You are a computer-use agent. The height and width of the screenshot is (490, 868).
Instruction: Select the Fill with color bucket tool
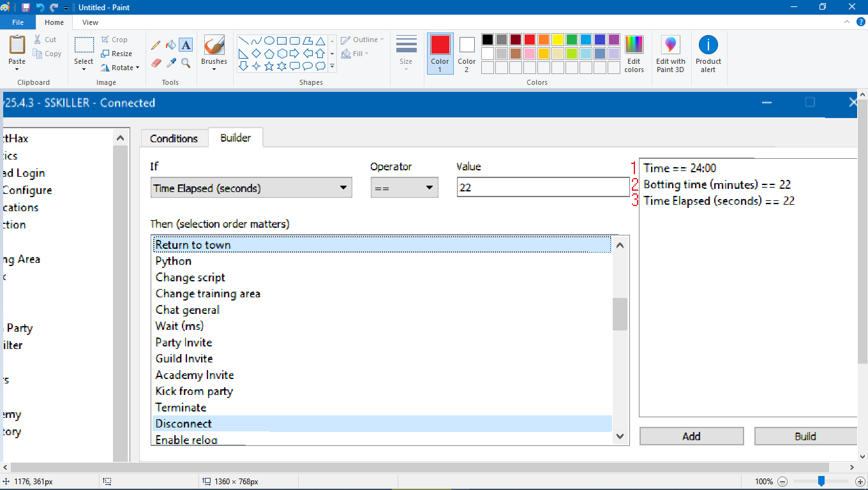coord(170,45)
